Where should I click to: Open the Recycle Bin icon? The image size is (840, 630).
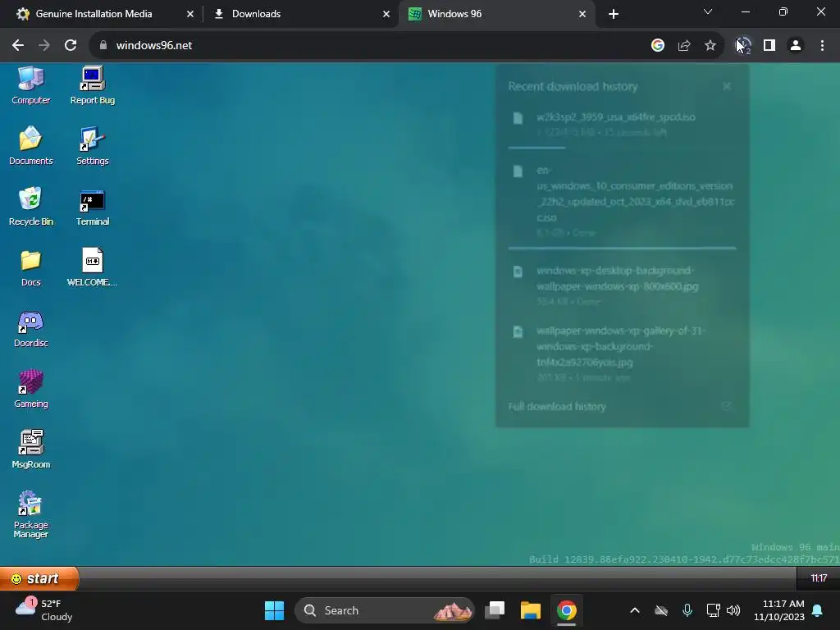(x=31, y=207)
